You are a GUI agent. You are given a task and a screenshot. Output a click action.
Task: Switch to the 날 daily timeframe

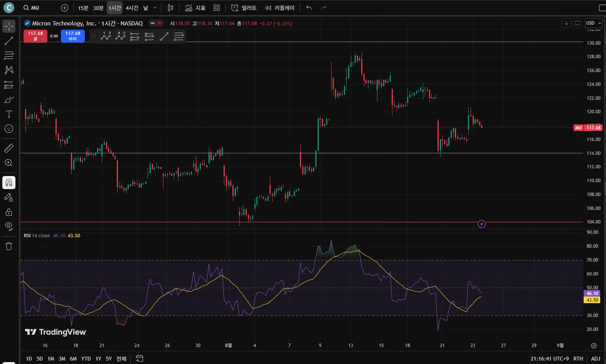click(x=146, y=8)
